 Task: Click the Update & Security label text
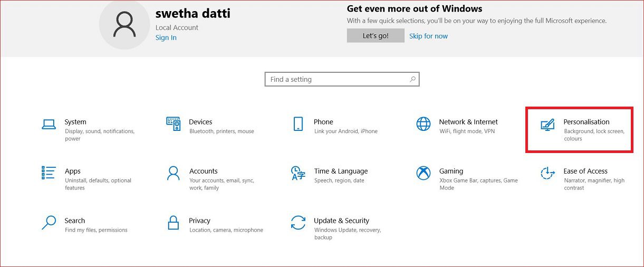[341, 221]
